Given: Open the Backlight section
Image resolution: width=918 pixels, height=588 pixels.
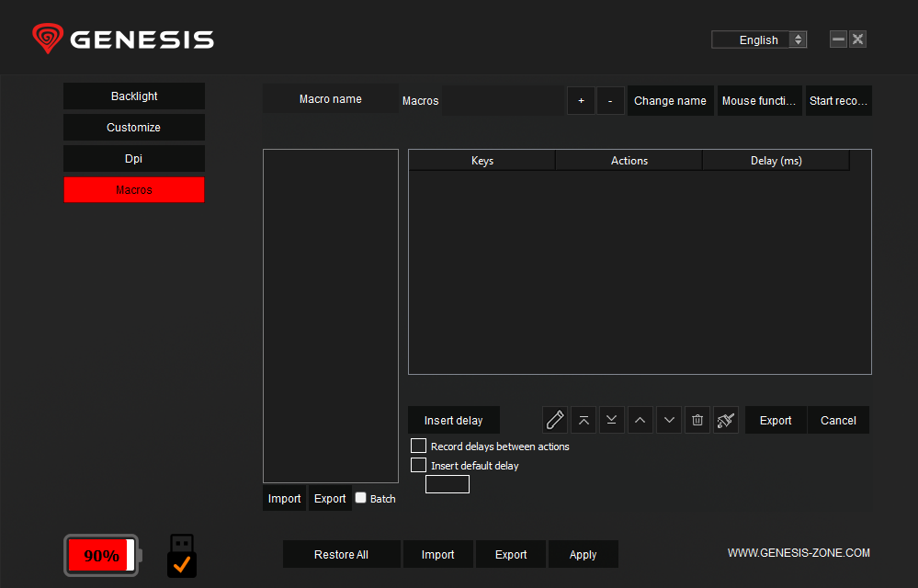Looking at the screenshot, I should [134, 96].
